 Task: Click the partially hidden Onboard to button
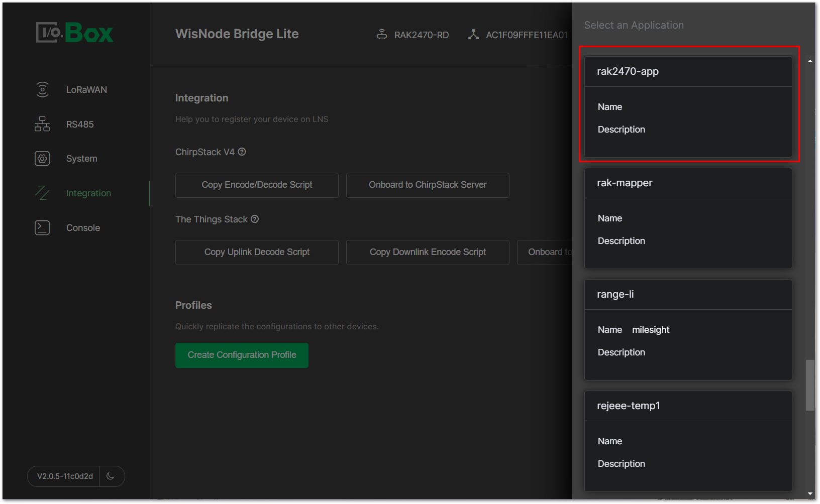tap(545, 252)
